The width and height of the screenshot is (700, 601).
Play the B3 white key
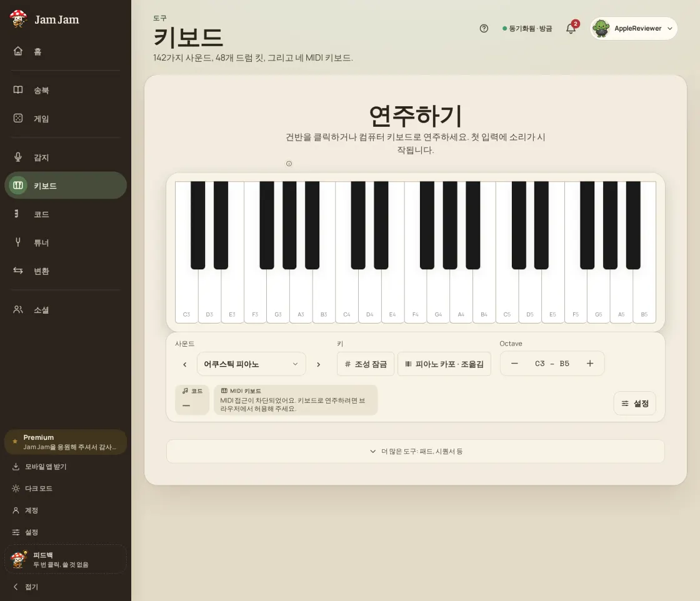click(324, 297)
